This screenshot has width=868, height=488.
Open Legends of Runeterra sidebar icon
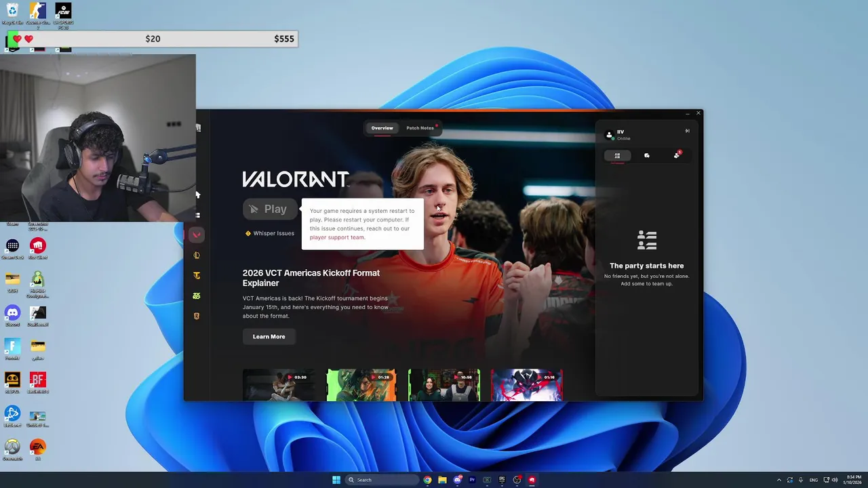pyautogui.click(x=197, y=317)
